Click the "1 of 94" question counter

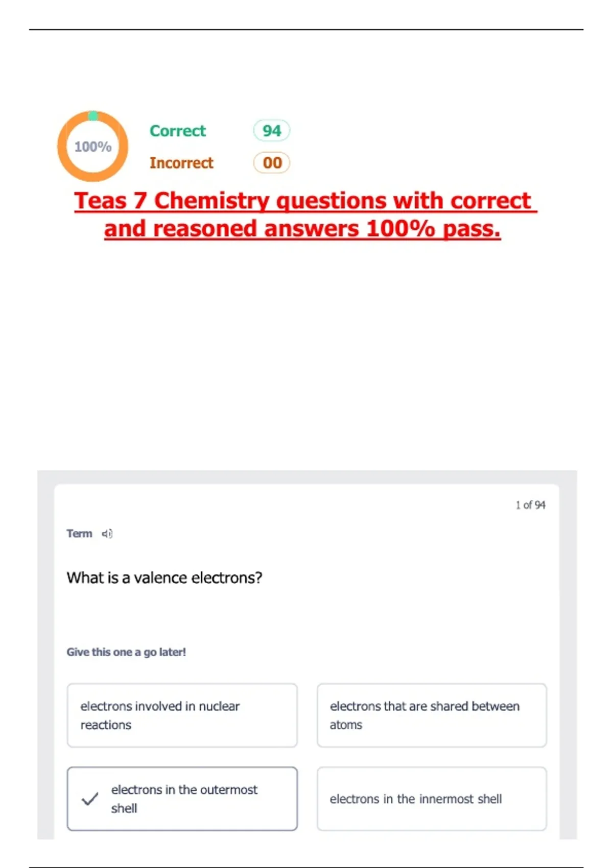click(530, 505)
